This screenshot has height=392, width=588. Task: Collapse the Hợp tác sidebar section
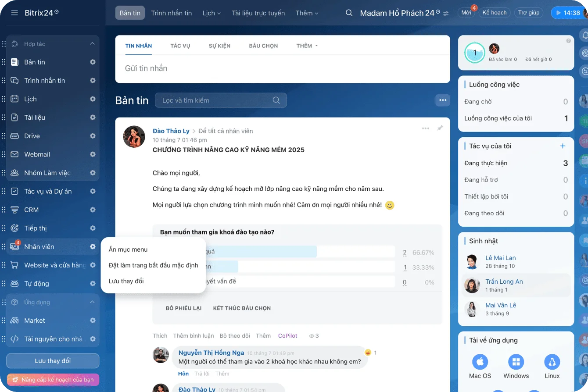click(92, 44)
